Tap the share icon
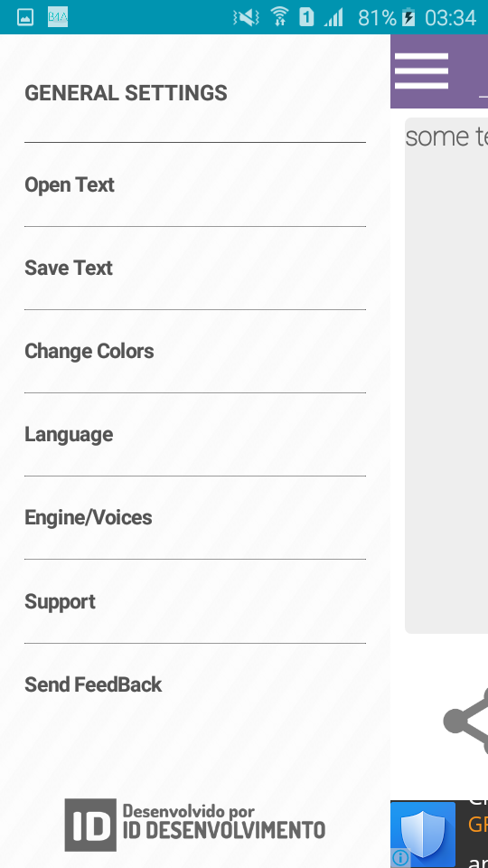The height and width of the screenshot is (868, 488). pyautogui.click(x=466, y=721)
